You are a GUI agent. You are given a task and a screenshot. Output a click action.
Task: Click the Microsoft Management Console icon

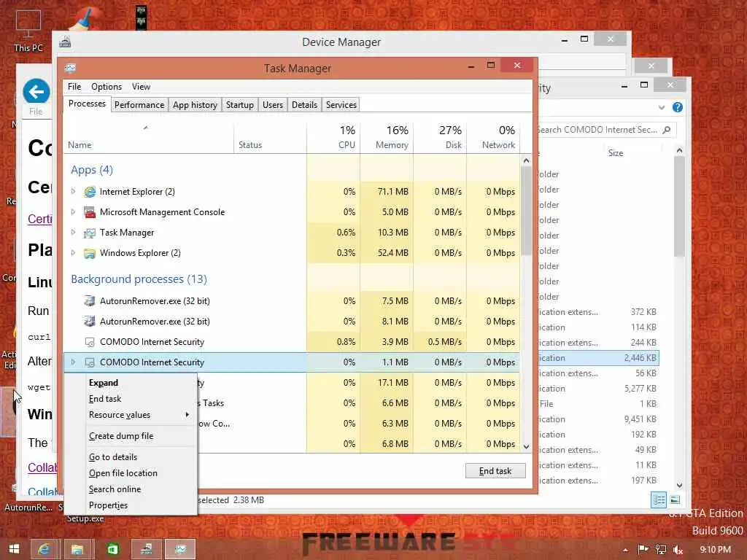90,212
